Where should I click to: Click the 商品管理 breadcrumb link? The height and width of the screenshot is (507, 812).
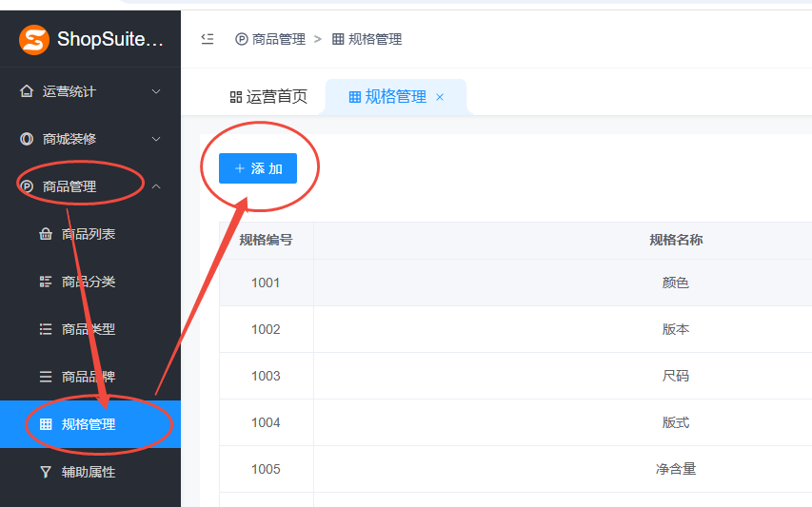pos(278,39)
